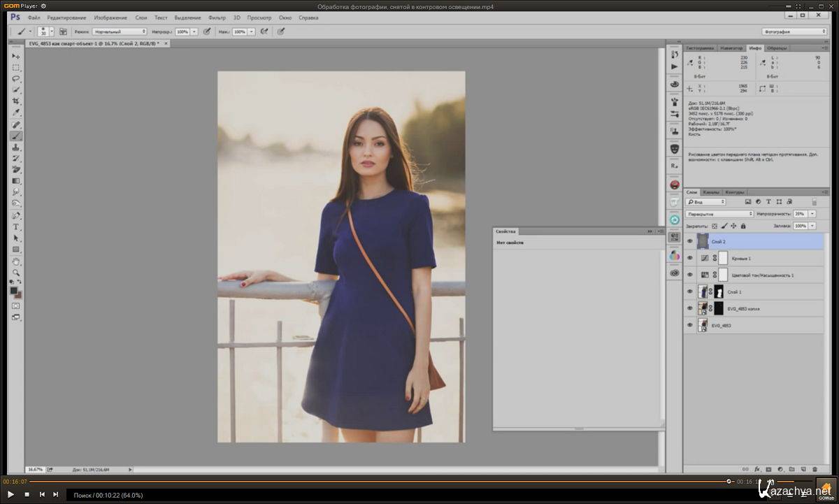The height and width of the screenshot is (504, 839).
Task: Select the Hand tool
Action: (16, 261)
